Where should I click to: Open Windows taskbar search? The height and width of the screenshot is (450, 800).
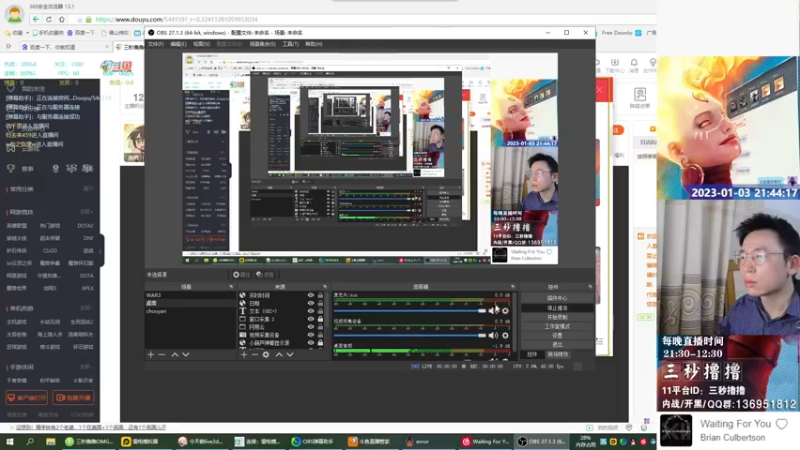pyautogui.click(x=30, y=442)
